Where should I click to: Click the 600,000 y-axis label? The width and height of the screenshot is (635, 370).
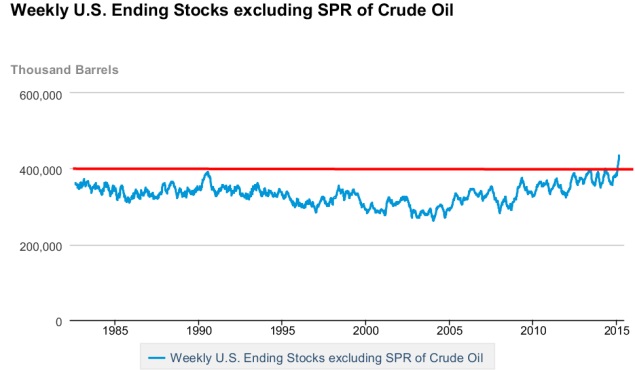[x=41, y=96]
